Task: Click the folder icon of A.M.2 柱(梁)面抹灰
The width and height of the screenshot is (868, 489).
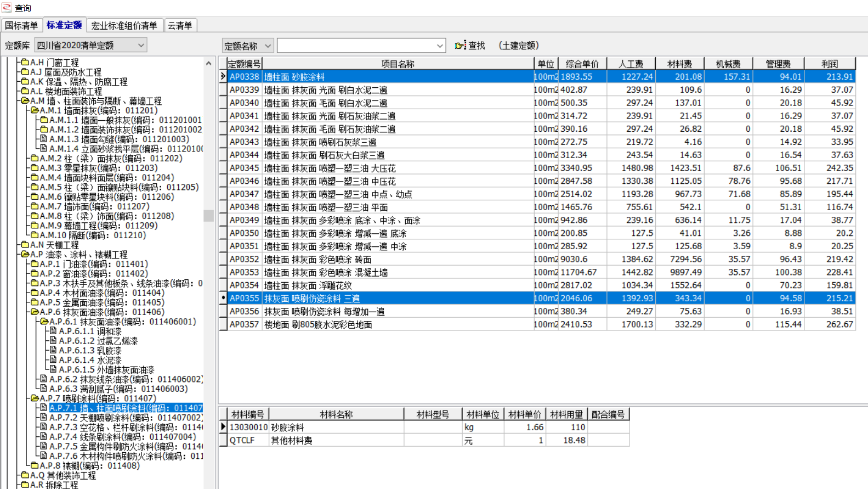Action: (x=35, y=158)
